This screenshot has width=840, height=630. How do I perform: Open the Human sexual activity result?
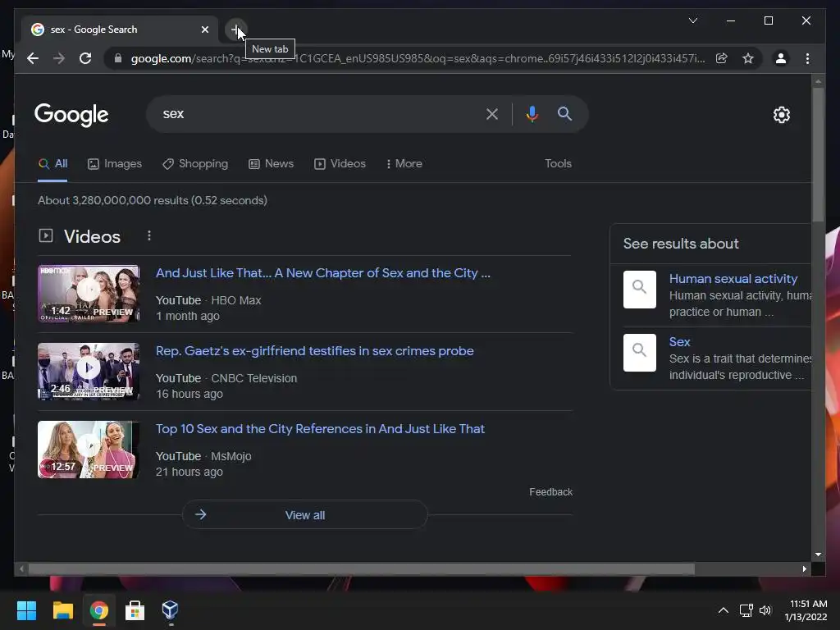point(733,279)
